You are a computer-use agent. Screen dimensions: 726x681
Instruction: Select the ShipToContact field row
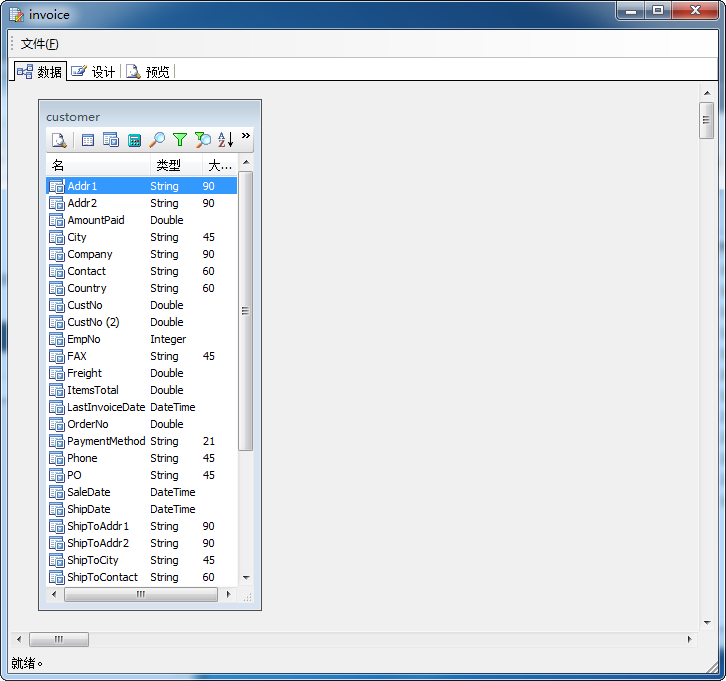(142, 577)
